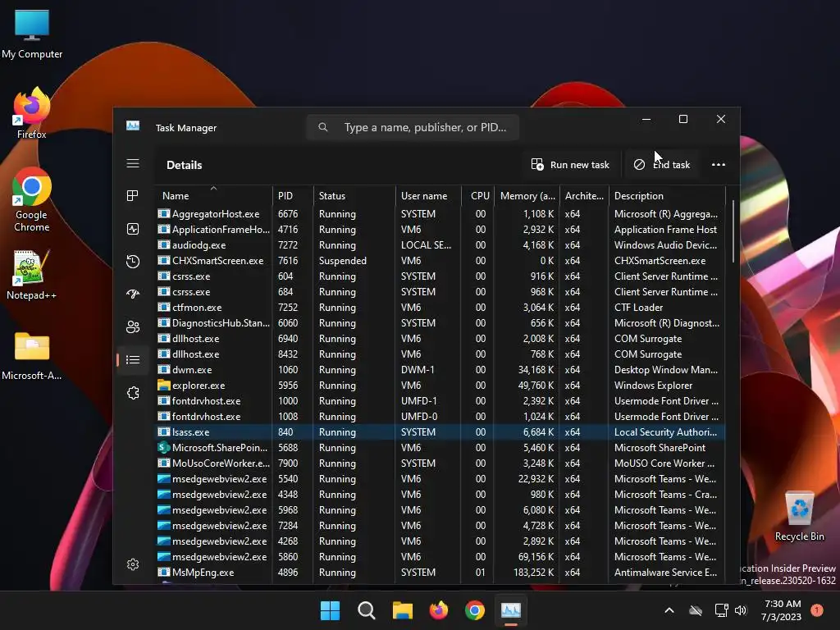This screenshot has height=630, width=840.
Task: Open Task Manager settings gear
Action: [133, 564]
